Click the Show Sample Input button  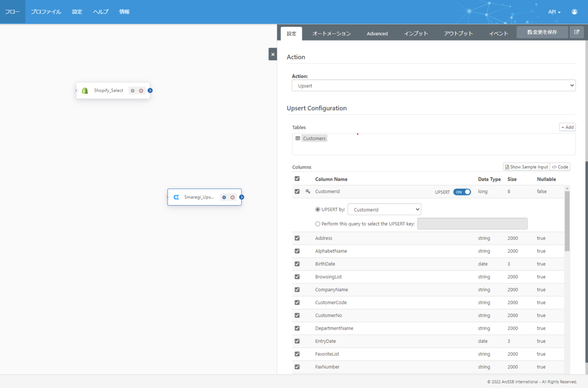click(x=527, y=167)
